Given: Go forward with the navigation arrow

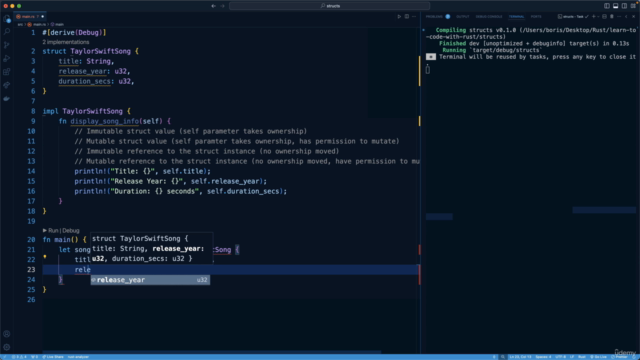Looking at the screenshot, I should [222, 6].
